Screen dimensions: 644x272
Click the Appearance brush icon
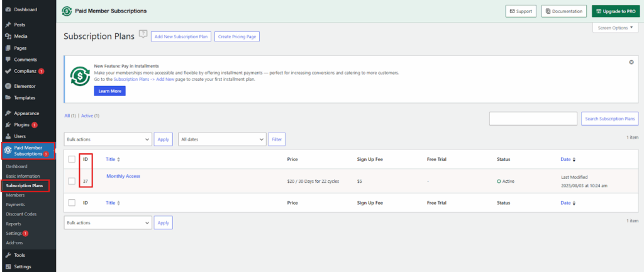(x=7, y=114)
